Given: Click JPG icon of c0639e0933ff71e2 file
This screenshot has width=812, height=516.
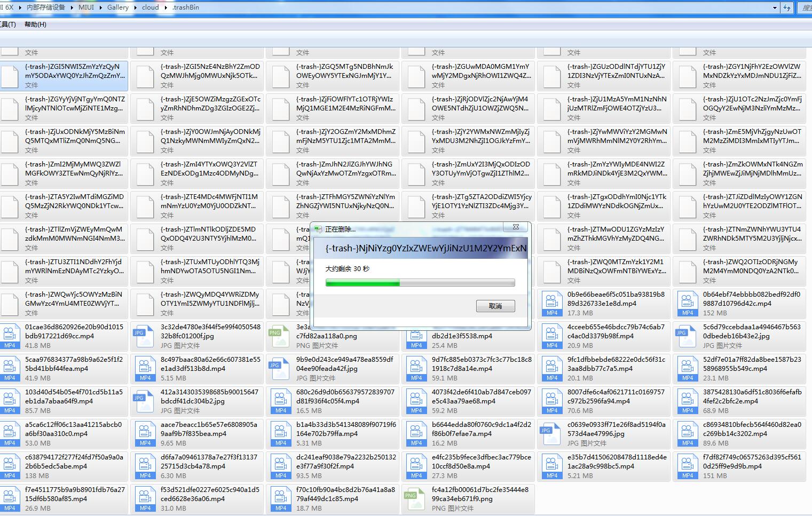Looking at the screenshot, I should pos(551,434).
